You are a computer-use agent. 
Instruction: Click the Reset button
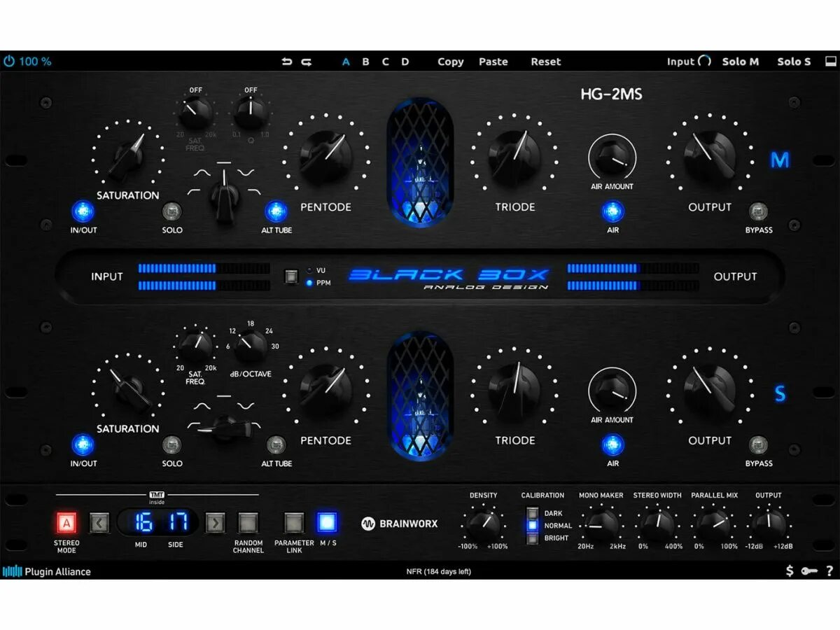pos(546,62)
